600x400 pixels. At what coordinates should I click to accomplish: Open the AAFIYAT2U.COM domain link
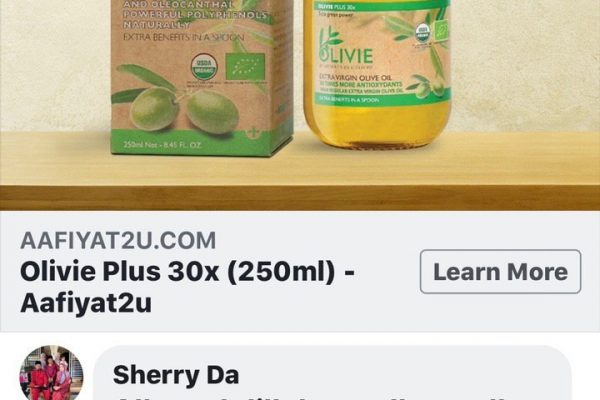pos(118,240)
